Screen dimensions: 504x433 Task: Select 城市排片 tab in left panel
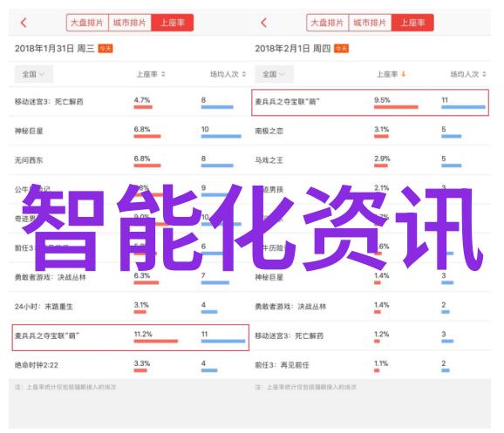click(130, 23)
